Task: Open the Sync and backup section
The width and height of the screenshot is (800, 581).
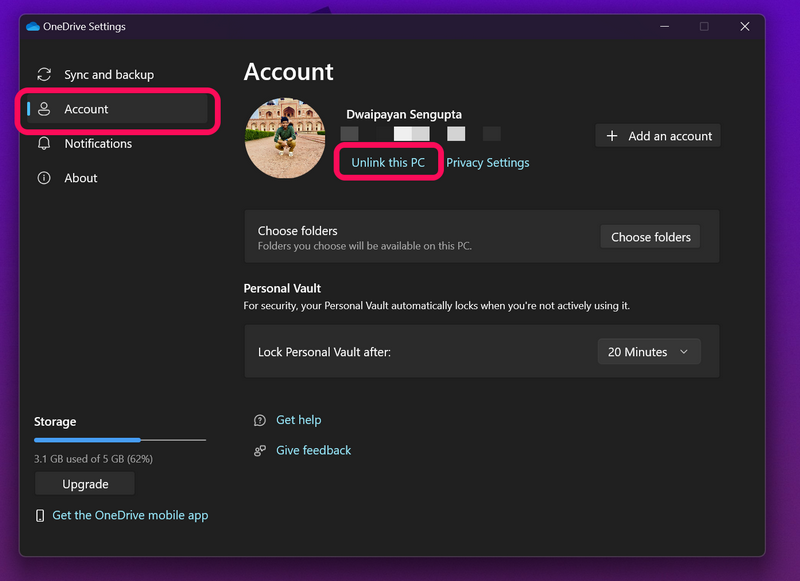Action: click(x=109, y=75)
